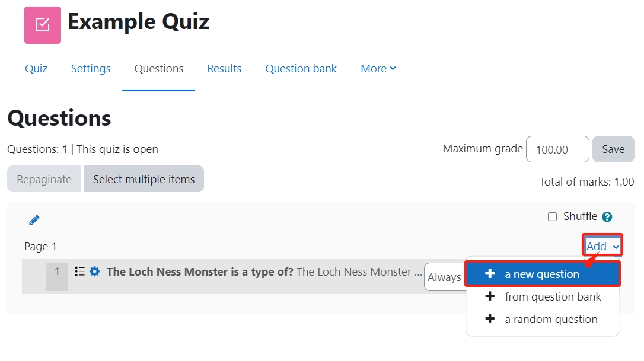Open the Loch Ness Monster question link
This screenshot has width=644, height=361.
(200, 271)
